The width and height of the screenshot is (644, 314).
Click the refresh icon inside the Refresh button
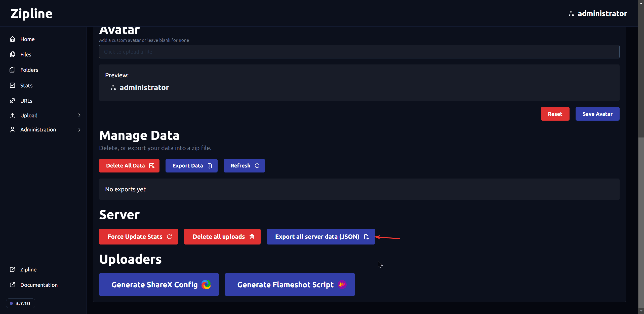pyautogui.click(x=257, y=166)
